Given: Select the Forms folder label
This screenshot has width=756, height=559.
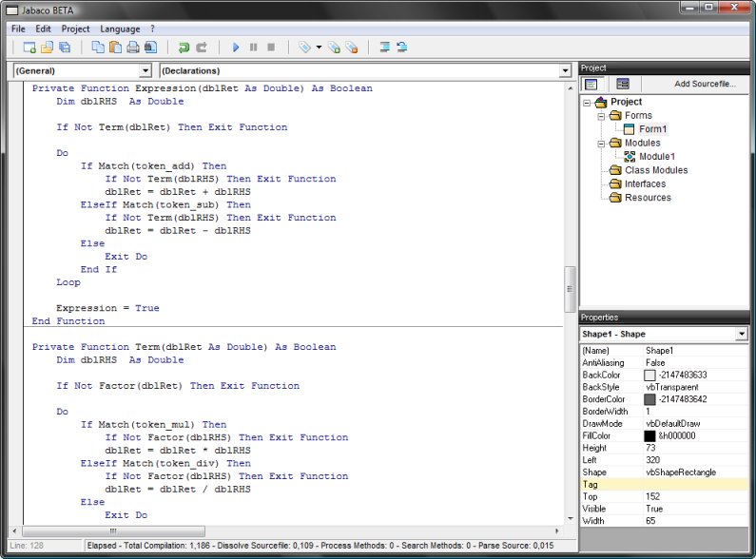Looking at the screenshot, I should 638,116.
